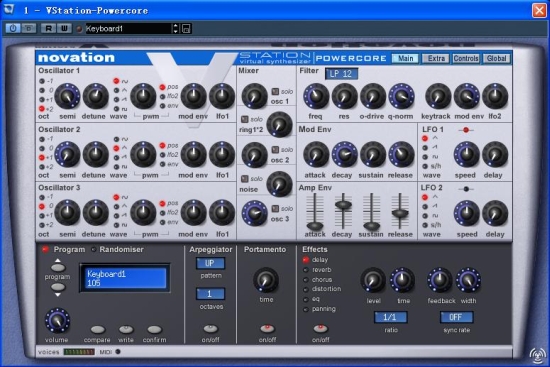Click the Oscillator 1 mod env knob

click(193, 96)
